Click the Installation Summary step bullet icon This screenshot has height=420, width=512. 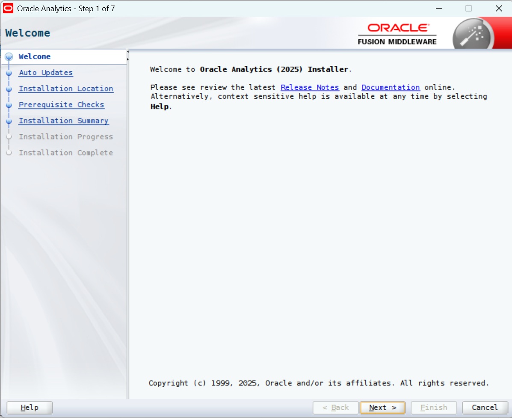9,121
